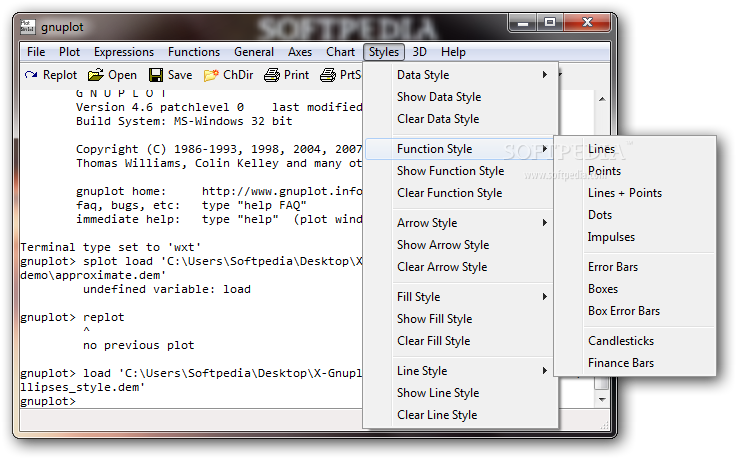Open the Functions menu

click(x=194, y=52)
